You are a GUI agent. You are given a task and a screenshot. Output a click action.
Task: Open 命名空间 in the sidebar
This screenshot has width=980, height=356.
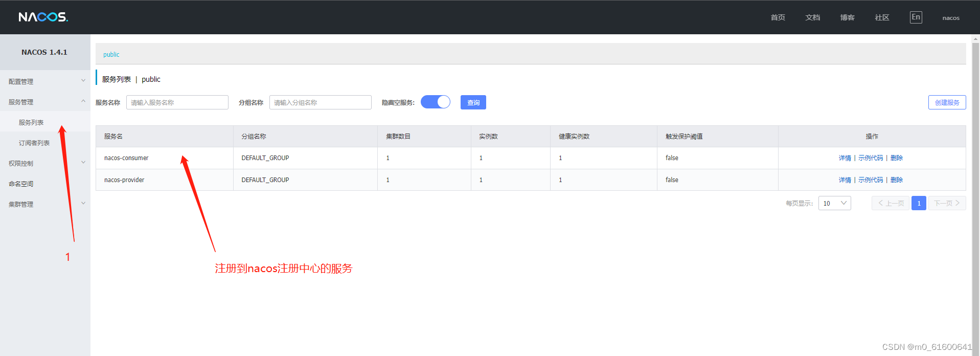pyautogui.click(x=21, y=184)
